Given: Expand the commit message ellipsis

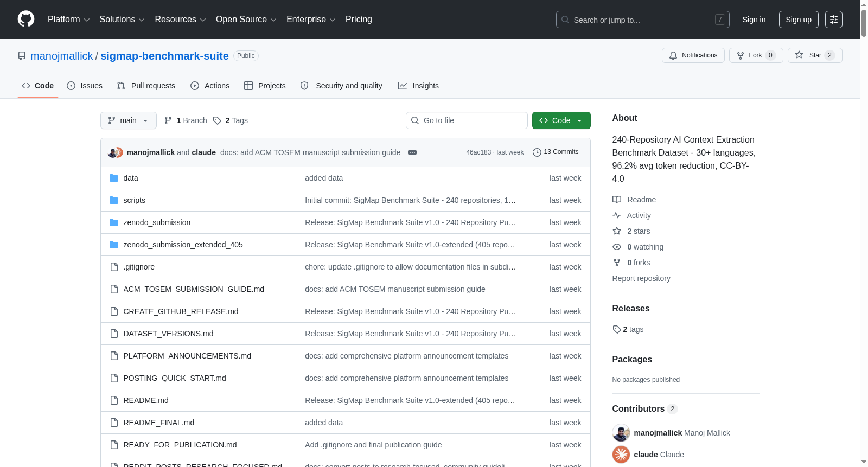Looking at the screenshot, I should tap(412, 152).
